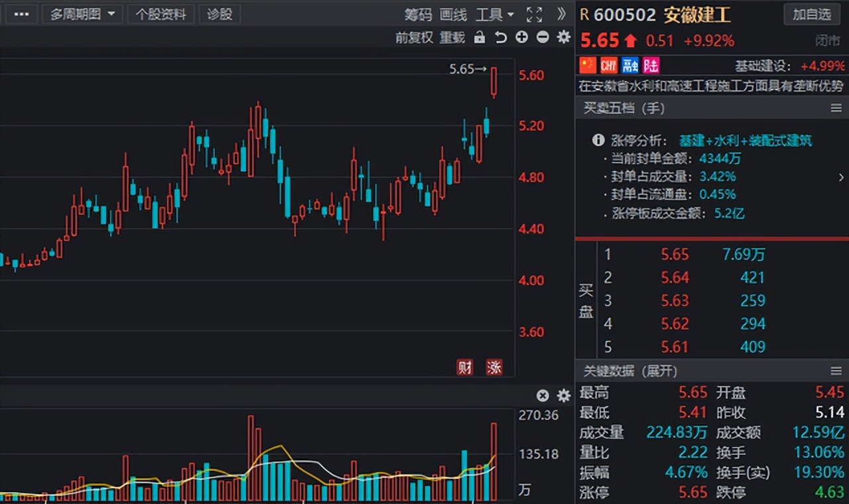Enter fullscreen with the expand arrows icon
This screenshot has width=849, height=504.
534,14
